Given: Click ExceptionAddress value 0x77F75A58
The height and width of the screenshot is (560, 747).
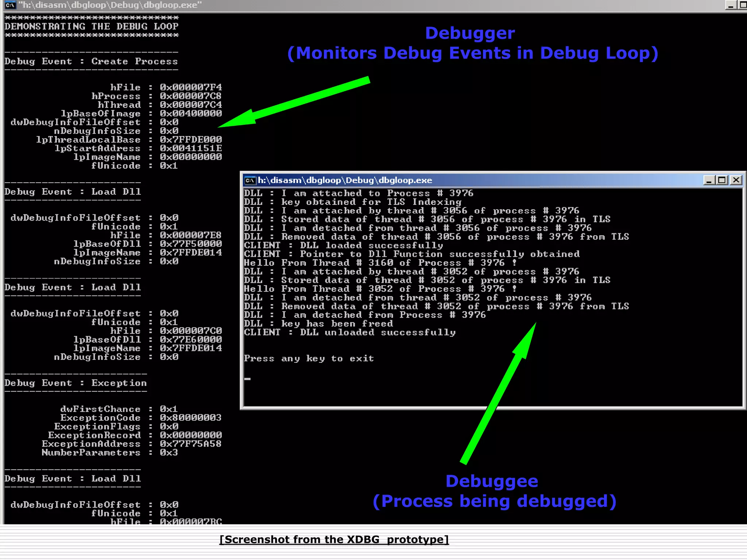Looking at the screenshot, I should coord(191,444).
